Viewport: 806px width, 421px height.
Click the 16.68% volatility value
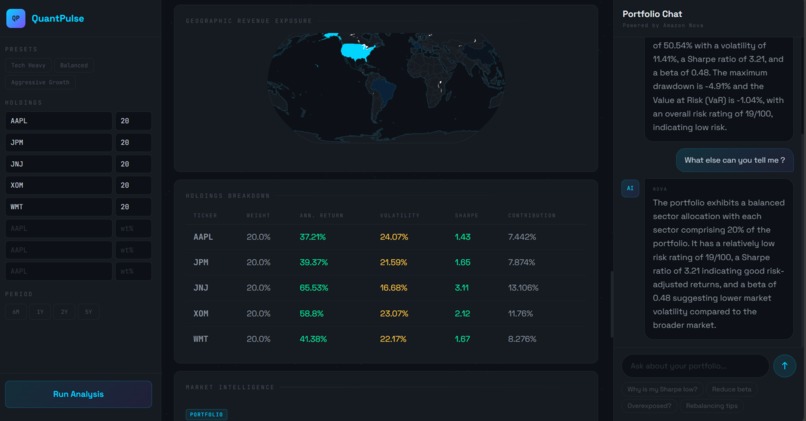[393, 288]
